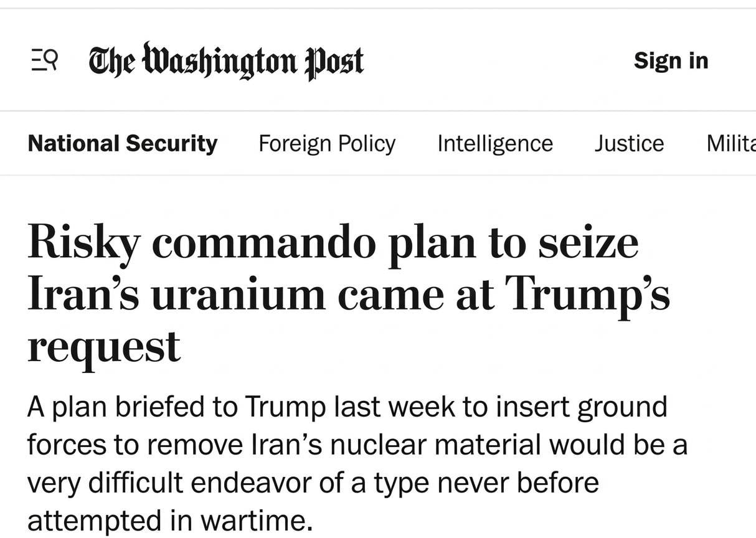756x538 pixels.
Task: Switch to the Foreign Policy tab
Action: click(x=327, y=144)
